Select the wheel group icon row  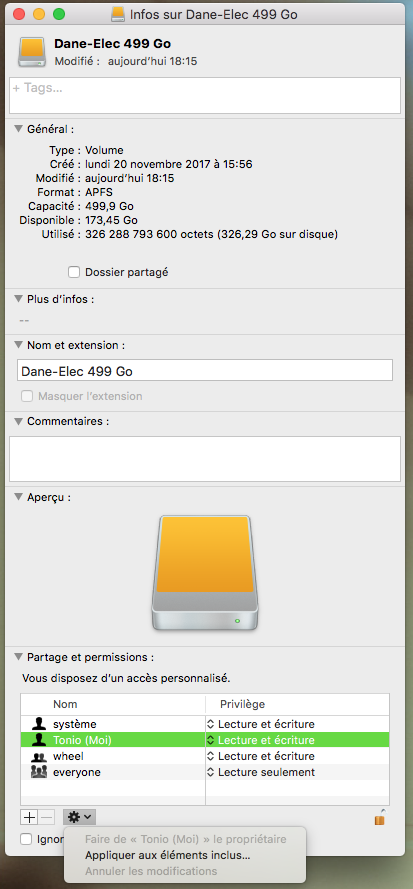coord(205,756)
